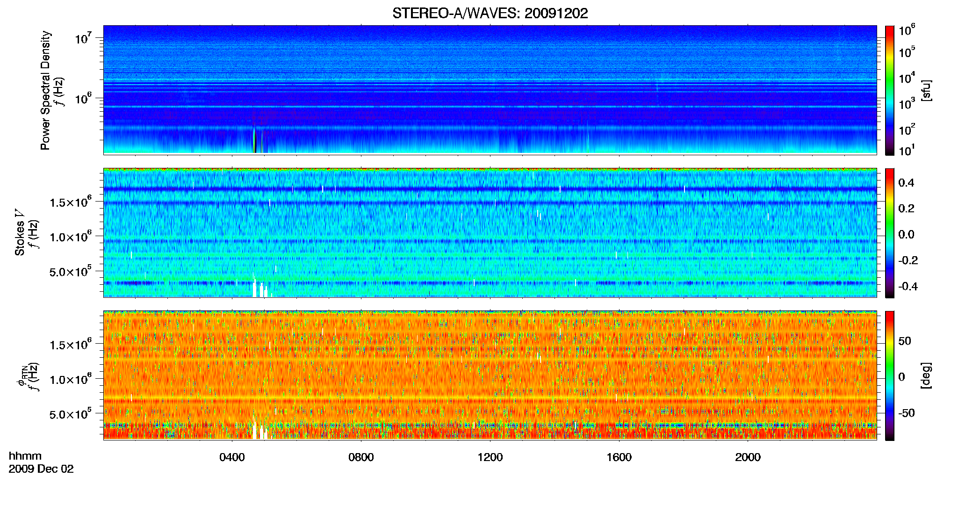The height and width of the screenshot is (505, 980).
Task: Click the bright burst near 0440 in top panel
Action: tap(254, 140)
